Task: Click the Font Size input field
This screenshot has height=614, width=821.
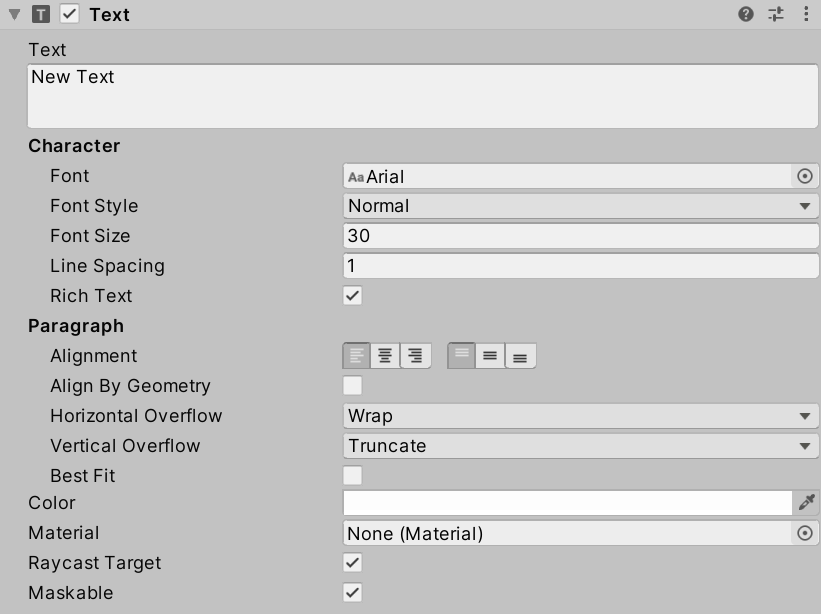Action: click(580, 236)
